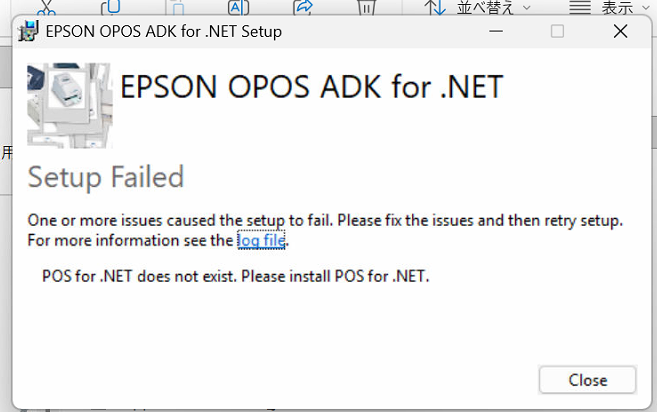Minimize the EPSON setup window
Image resolution: width=657 pixels, height=412 pixels.
click(496, 31)
